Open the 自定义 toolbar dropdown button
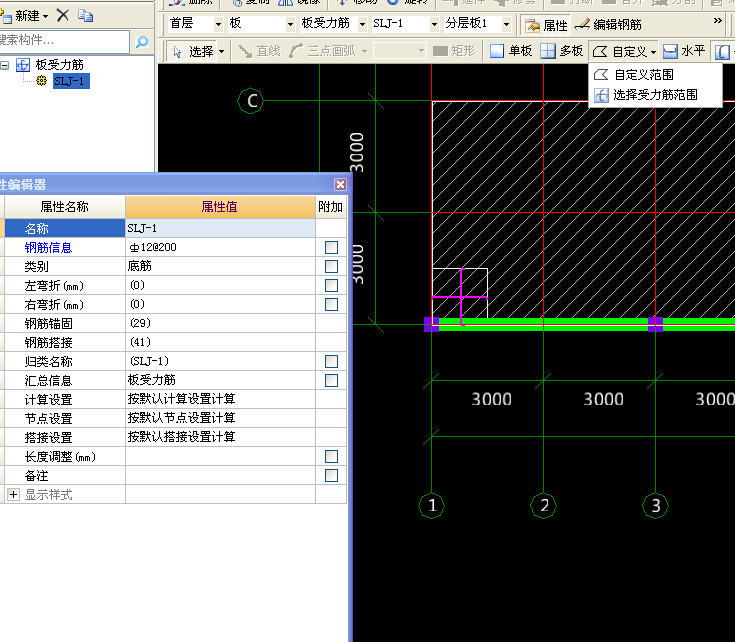The image size is (735, 642). point(625,51)
